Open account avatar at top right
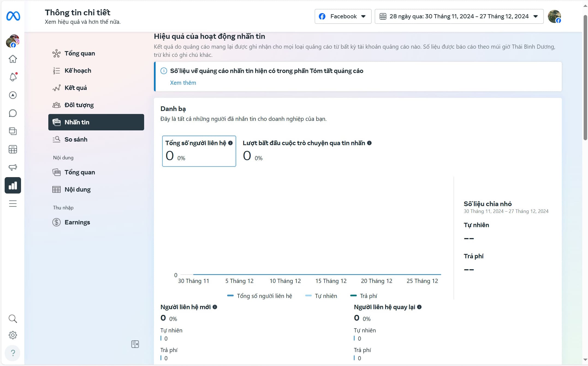 [554, 16]
